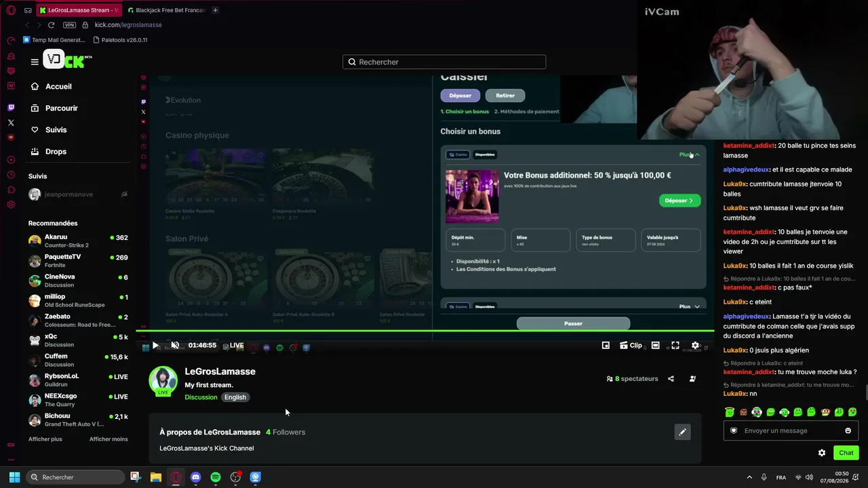Toggle picture-in-picture mini player
Image resolution: width=868 pixels, height=488 pixels.
point(606,346)
